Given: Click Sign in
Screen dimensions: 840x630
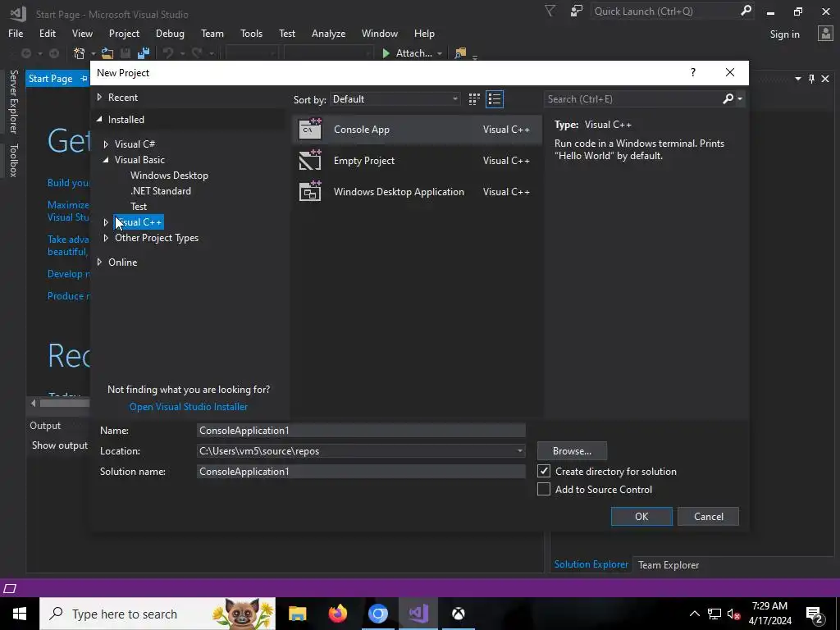Looking at the screenshot, I should coord(784,34).
